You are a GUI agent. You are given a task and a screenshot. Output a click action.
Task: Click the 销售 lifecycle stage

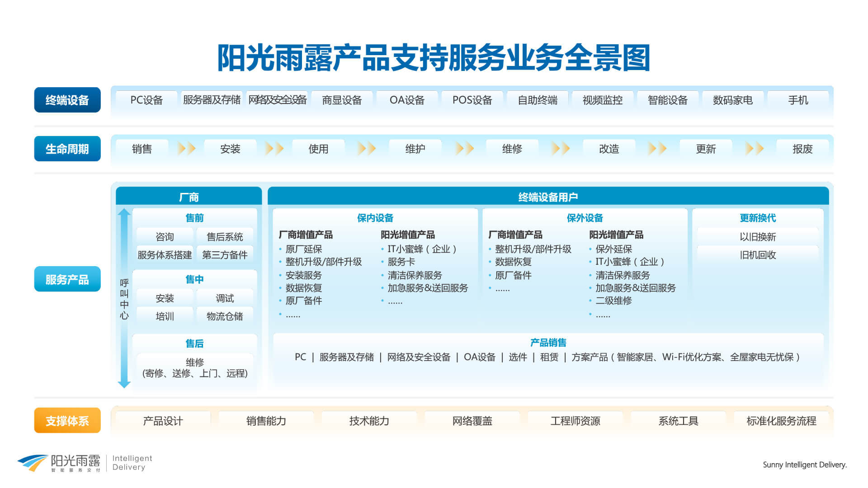(142, 149)
